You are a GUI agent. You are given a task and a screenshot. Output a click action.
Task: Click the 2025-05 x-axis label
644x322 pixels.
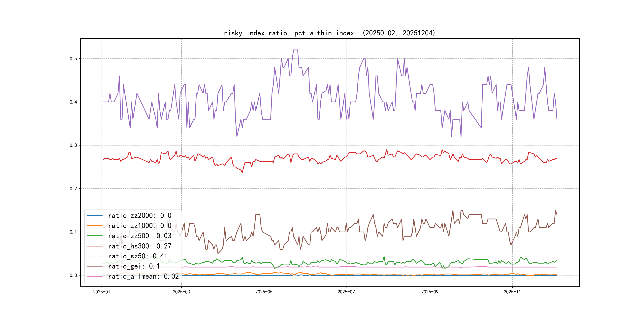click(x=264, y=292)
